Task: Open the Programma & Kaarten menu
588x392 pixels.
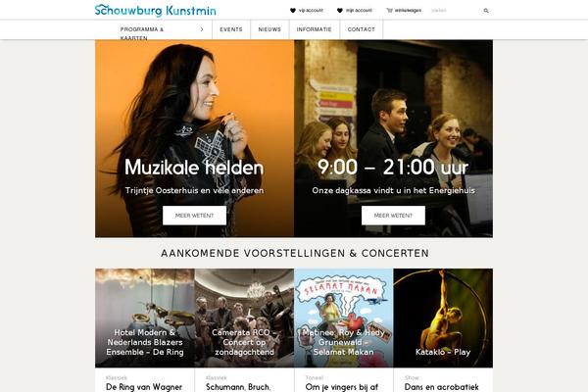Action: click(x=142, y=33)
